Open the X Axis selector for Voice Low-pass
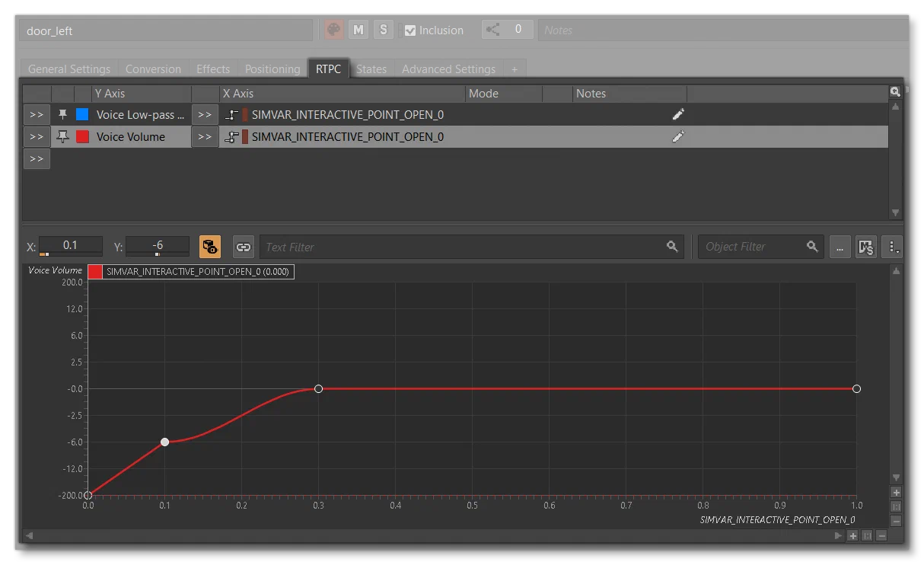The height and width of the screenshot is (565, 924). tap(204, 115)
